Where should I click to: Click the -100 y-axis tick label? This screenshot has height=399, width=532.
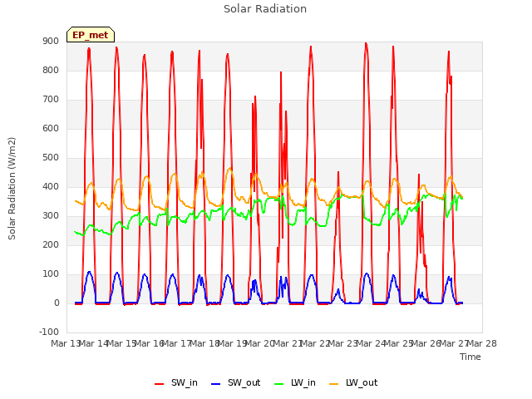tap(49, 332)
